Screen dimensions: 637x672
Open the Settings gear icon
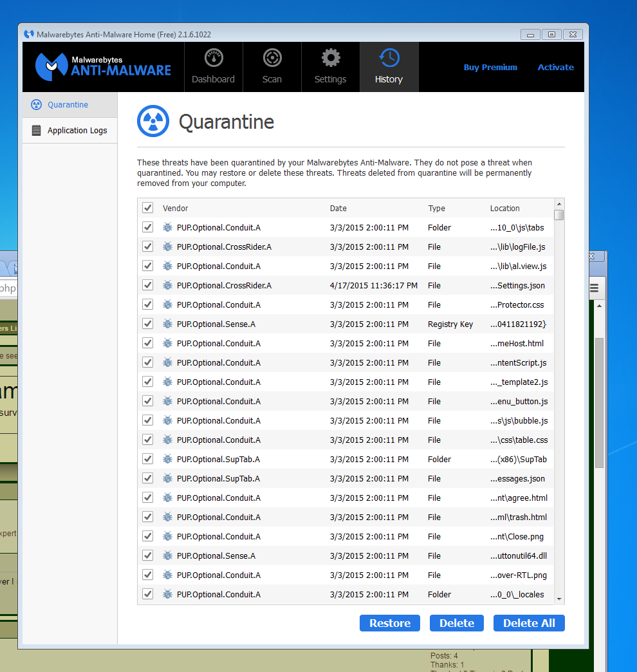coord(330,58)
